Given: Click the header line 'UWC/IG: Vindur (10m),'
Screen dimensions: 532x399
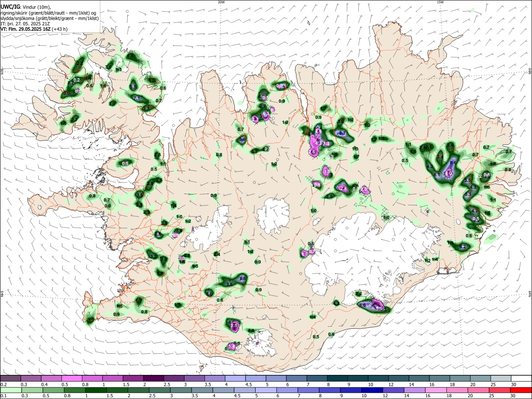Looking at the screenshot, I should pos(26,7).
